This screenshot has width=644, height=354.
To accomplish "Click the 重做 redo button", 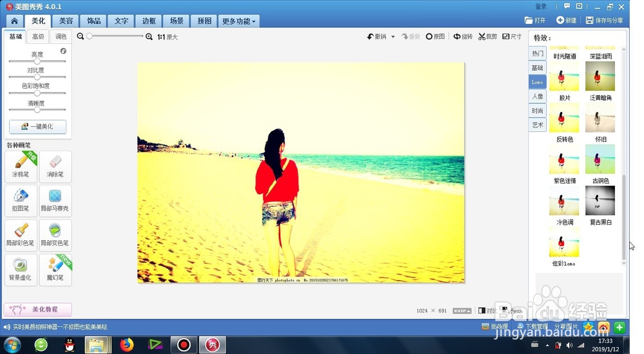I will (x=411, y=37).
